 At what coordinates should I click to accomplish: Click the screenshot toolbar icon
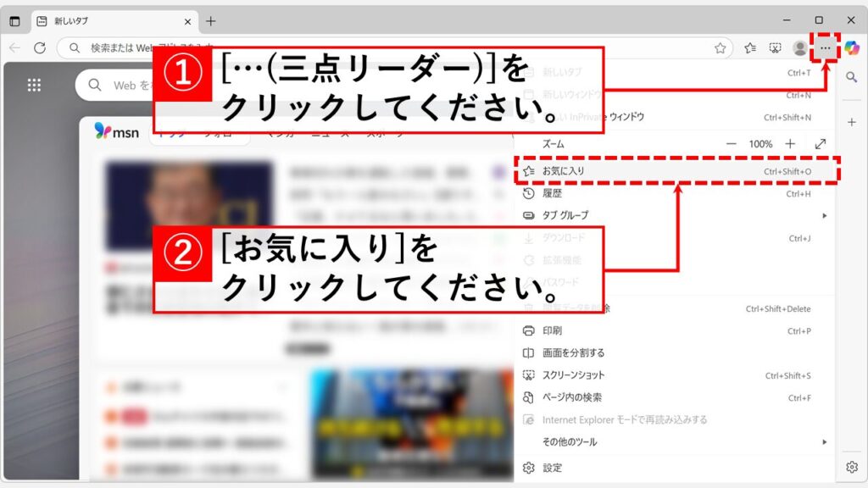775,48
